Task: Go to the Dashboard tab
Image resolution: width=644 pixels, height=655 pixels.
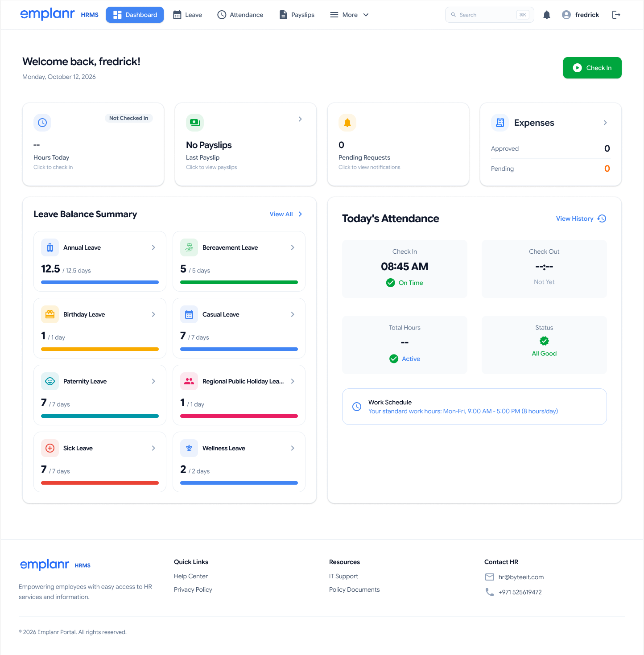Action: tap(135, 15)
